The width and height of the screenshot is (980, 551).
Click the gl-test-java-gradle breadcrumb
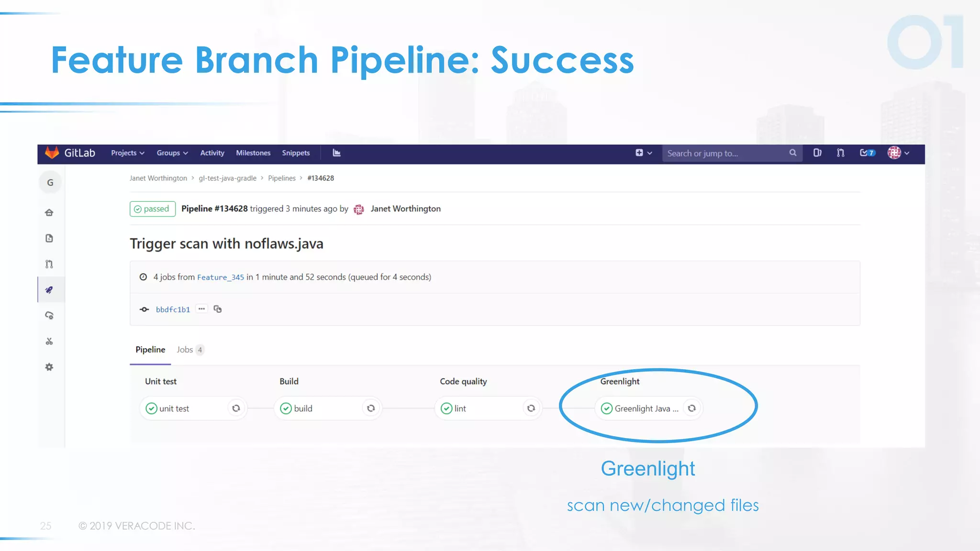228,178
